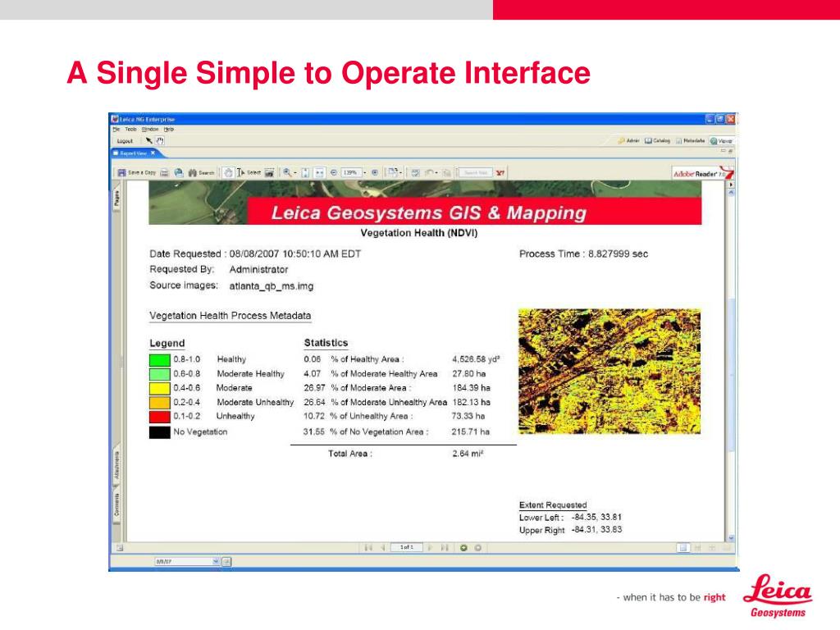Click the Email icon in PDF toolbar

tap(179, 172)
